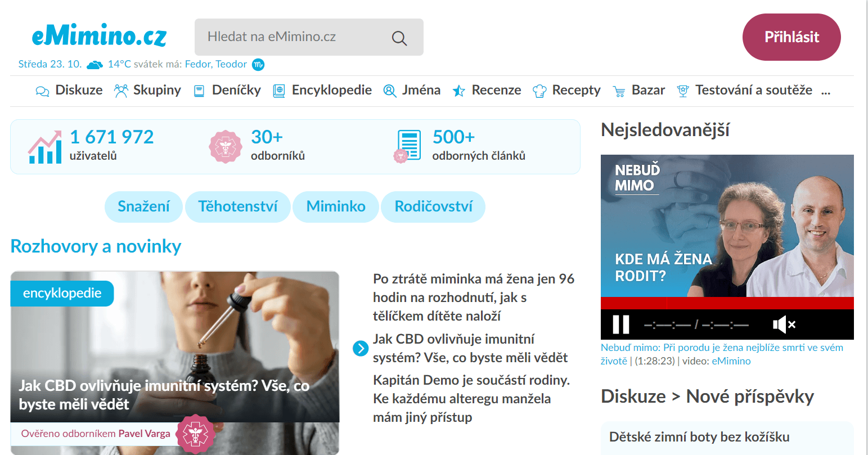Click the verified expert medical badge
The image size is (868, 455).
point(195,434)
